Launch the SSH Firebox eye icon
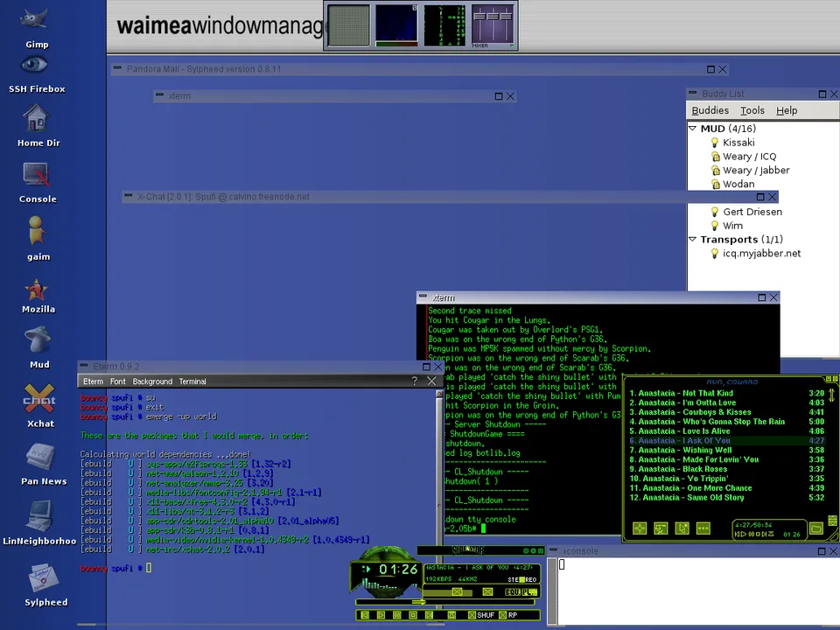The image size is (840, 630). [34, 66]
